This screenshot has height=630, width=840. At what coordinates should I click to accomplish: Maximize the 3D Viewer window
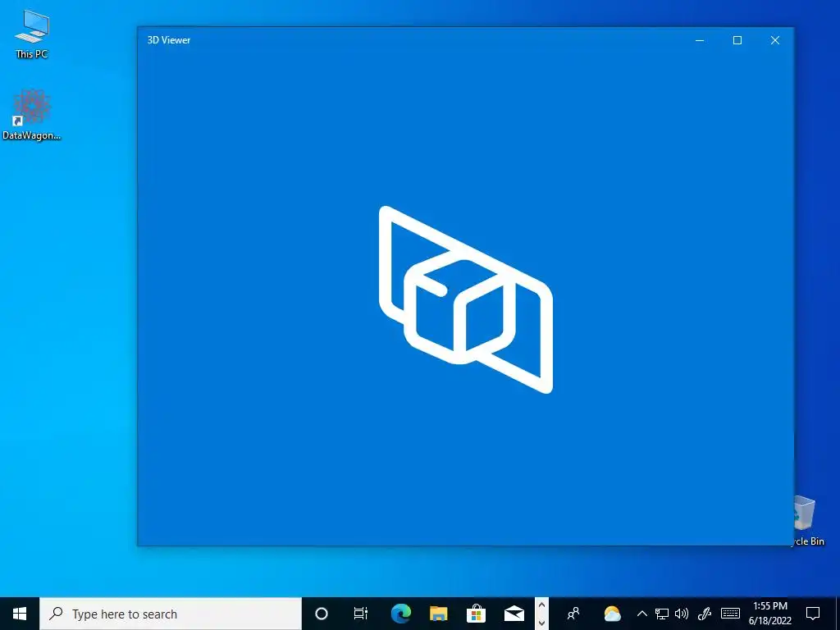[737, 40]
